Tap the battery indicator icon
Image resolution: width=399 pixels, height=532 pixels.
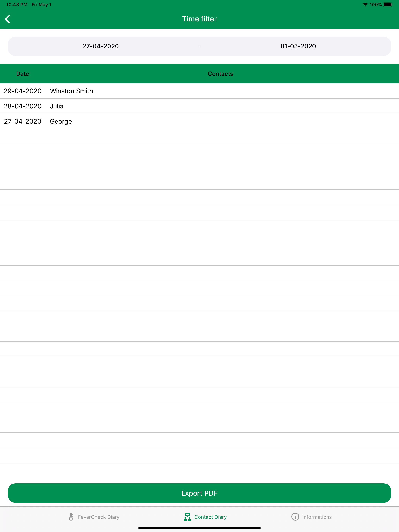(388, 4)
